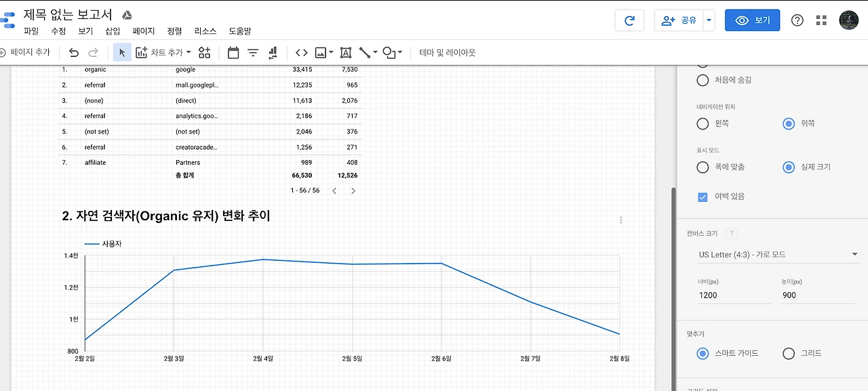The width and height of the screenshot is (868, 391).
Task: Click the chart three-dot more options
Action: pyautogui.click(x=620, y=220)
